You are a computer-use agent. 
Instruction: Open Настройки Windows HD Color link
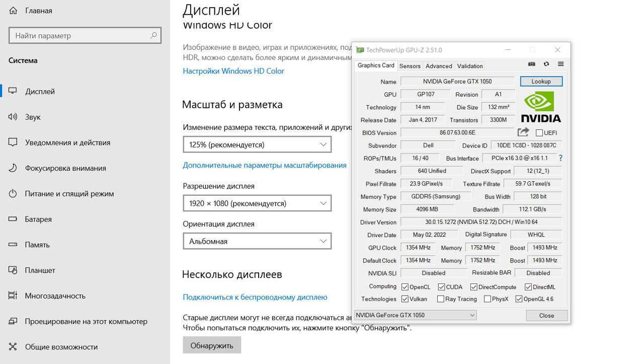pyautogui.click(x=233, y=71)
